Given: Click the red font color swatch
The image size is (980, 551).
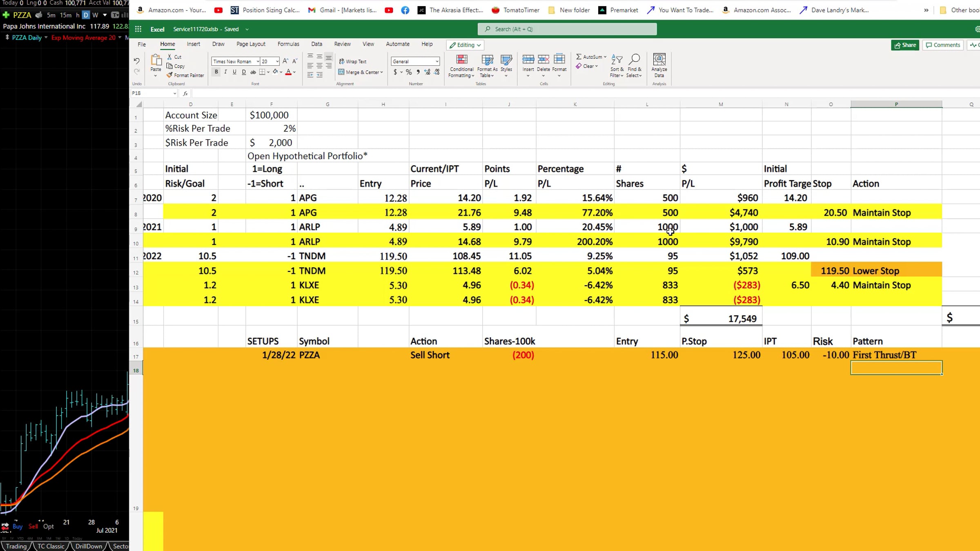Looking at the screenshot, I should (288, 72).
